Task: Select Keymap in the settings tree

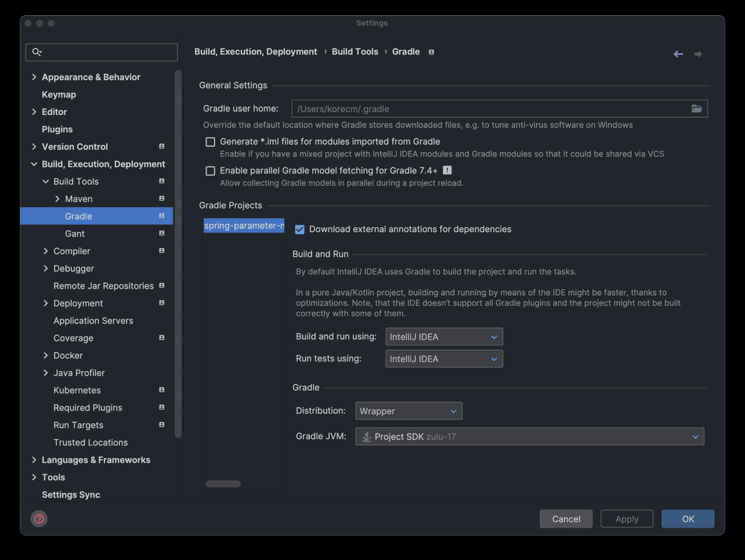Action: tap(59, 95)
